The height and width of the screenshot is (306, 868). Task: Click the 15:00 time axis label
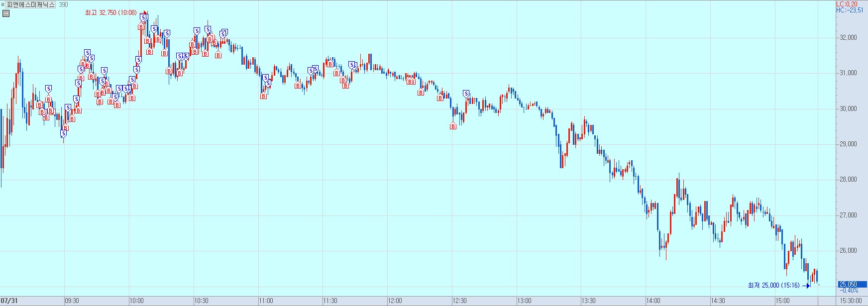[782, 301]
